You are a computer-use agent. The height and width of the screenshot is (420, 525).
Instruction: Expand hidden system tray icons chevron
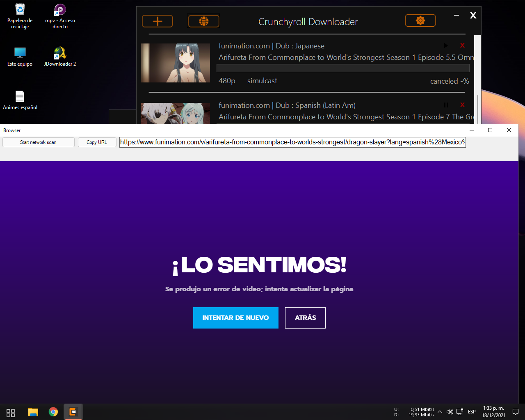440,412
